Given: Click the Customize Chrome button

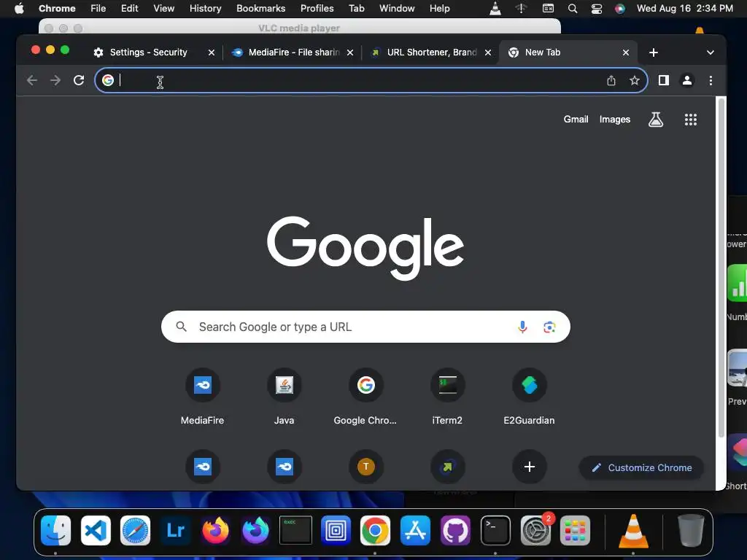Looking at the screenshot, I should point(641,467).
